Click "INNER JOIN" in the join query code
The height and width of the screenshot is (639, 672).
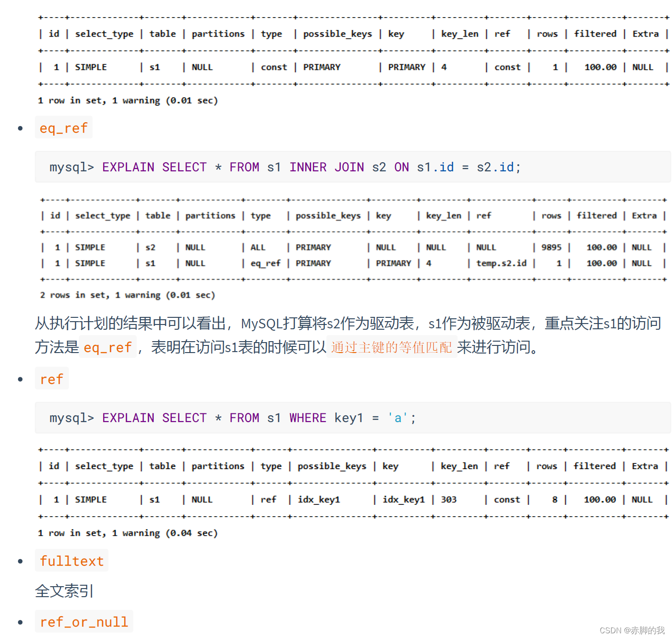[327, 167]
